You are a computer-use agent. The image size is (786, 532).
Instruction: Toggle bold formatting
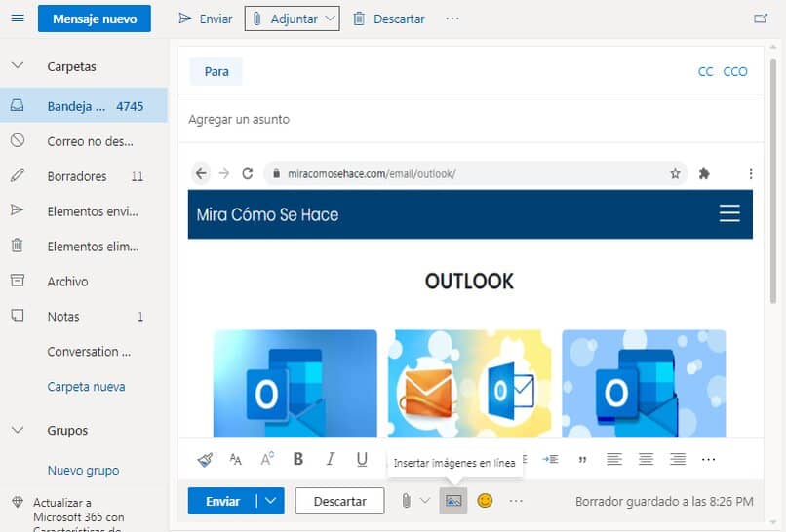pyautogui.click(x=298, y=459)
